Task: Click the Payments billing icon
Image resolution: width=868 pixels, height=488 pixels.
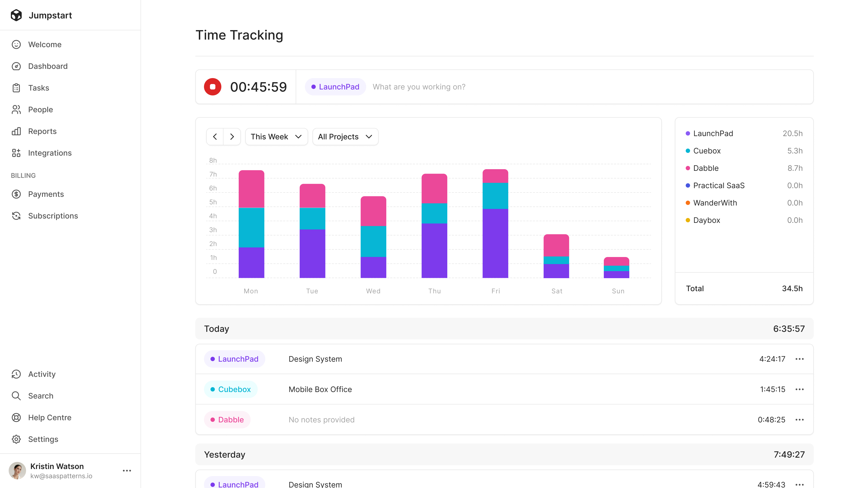Action: [16, 194]
